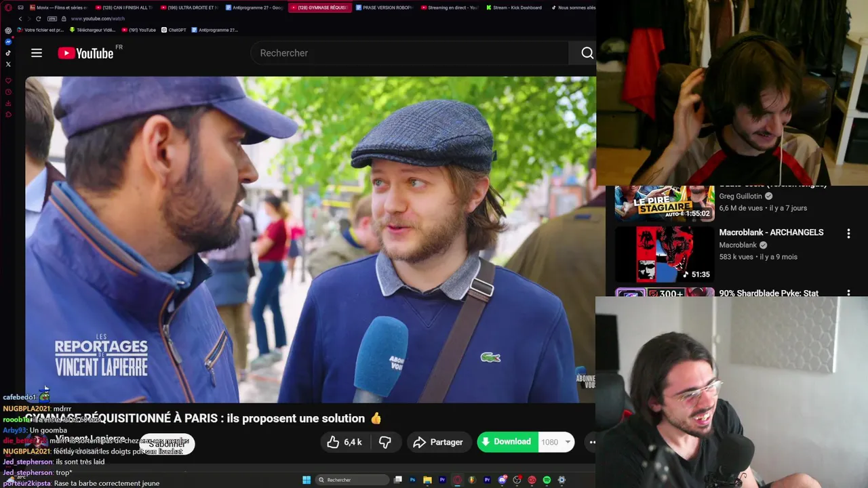Open TikTok in the Opera sidebar
This screenshot has width=868, height=488.
8,53
